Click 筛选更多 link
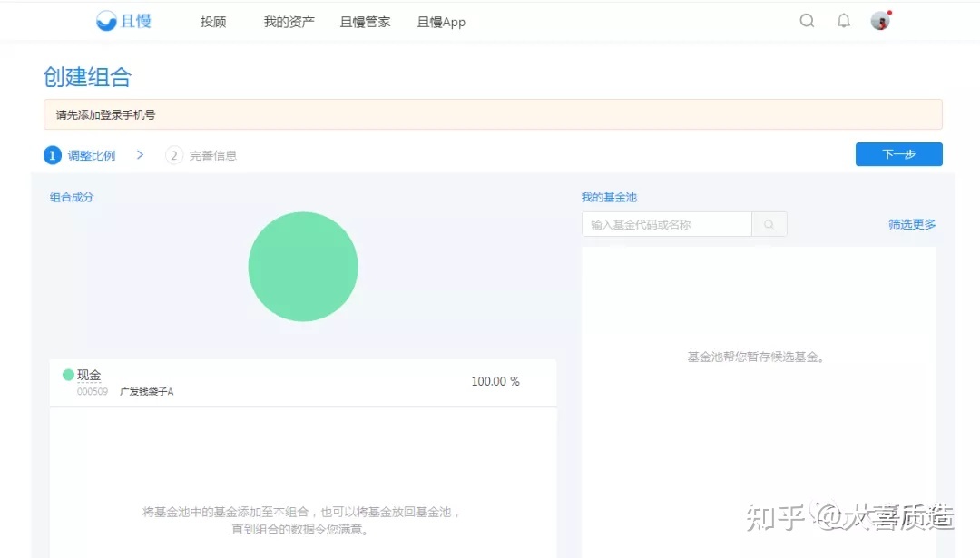980x558 pixels. [912, 224]
